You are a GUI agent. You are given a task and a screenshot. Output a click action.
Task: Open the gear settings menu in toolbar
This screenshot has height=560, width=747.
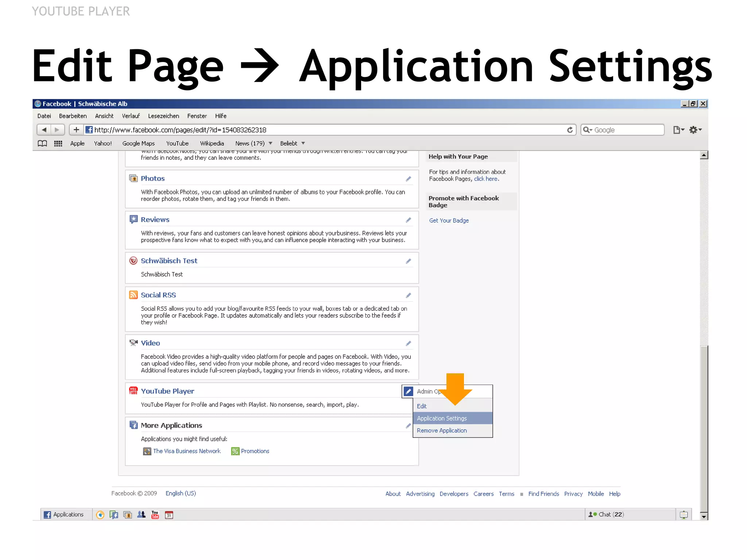[695, 130]
